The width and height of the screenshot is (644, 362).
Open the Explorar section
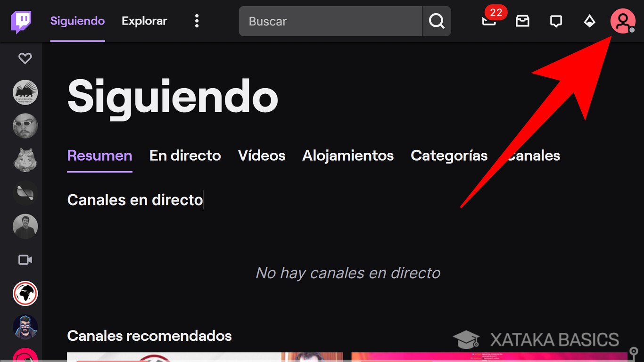(144, 21)
